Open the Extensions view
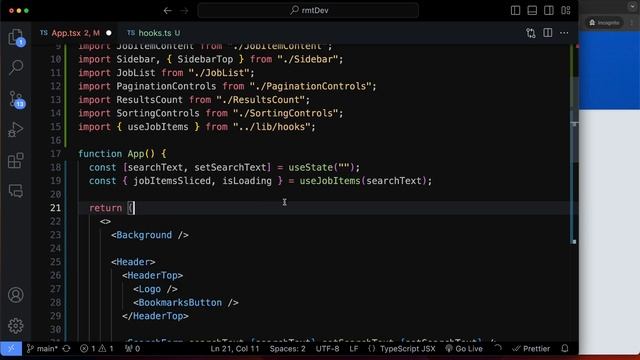640x360 pixels. 16,160
